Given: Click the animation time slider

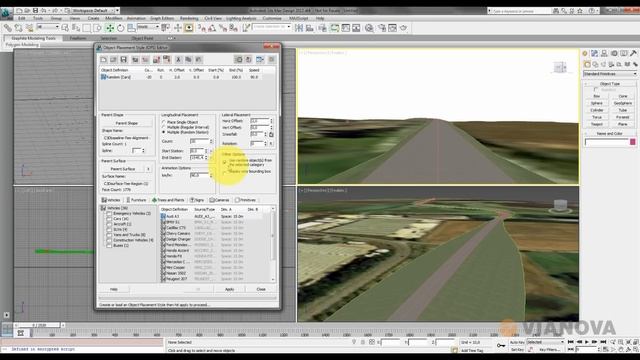Looking at the screenshot, I should (39, 325).
